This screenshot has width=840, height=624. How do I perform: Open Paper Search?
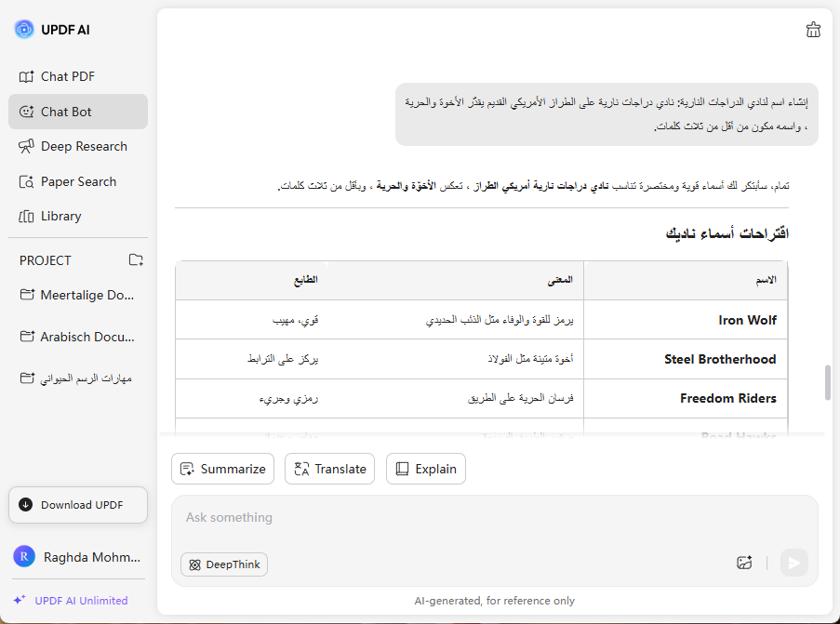click(79, 181)
